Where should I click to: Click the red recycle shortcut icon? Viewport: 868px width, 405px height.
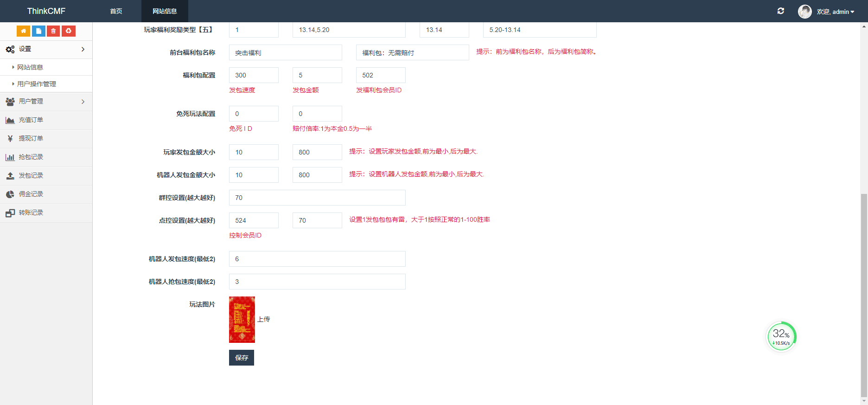(69, 31)
